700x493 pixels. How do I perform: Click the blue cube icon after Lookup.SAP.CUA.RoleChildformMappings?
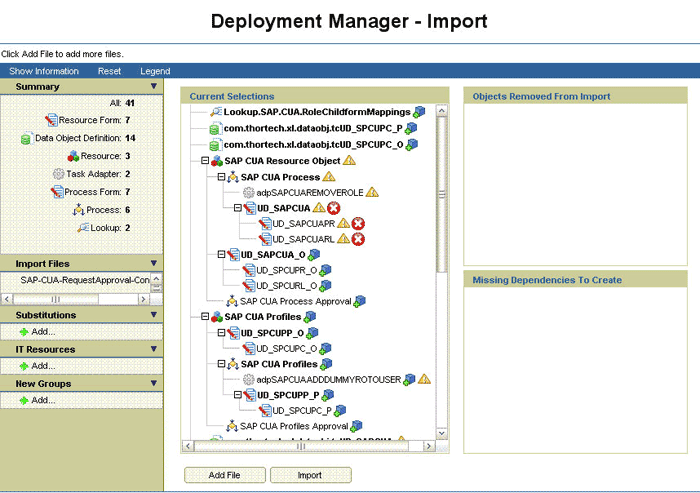click(x=419, y=112)
